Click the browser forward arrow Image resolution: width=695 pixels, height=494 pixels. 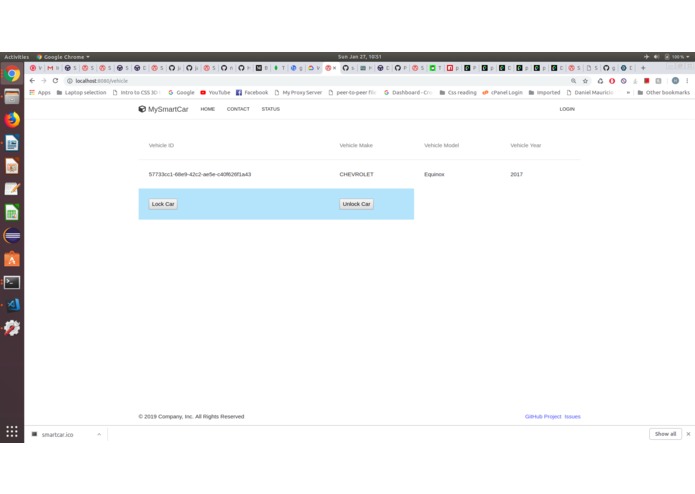click(x=43, y=81)
